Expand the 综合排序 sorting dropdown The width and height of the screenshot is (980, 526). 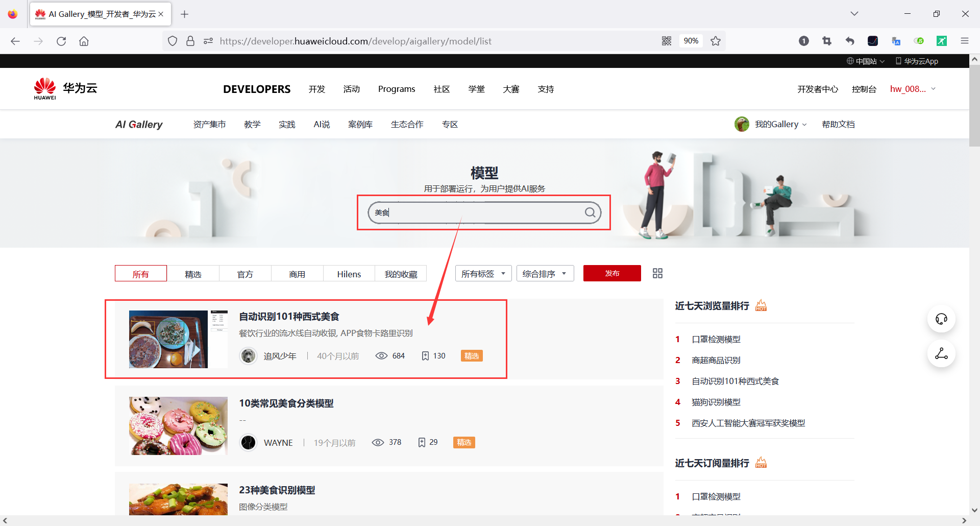[545, 273]
